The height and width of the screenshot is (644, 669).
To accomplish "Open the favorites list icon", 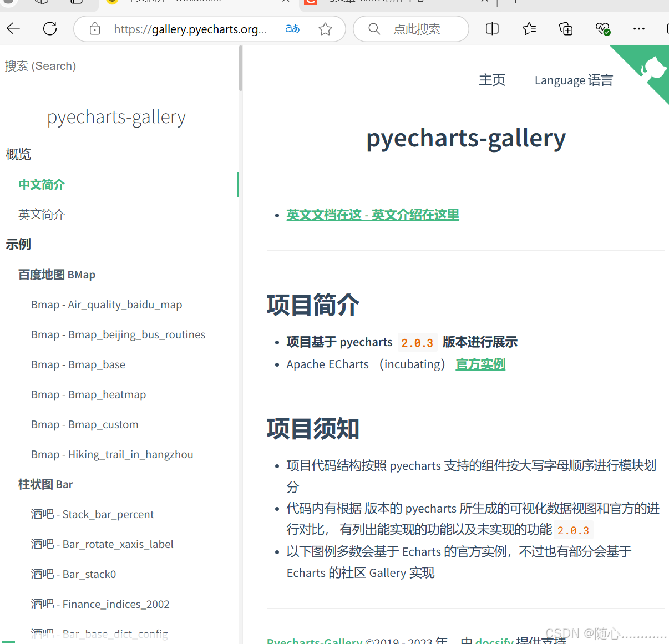I will click(x=529, y=29).
